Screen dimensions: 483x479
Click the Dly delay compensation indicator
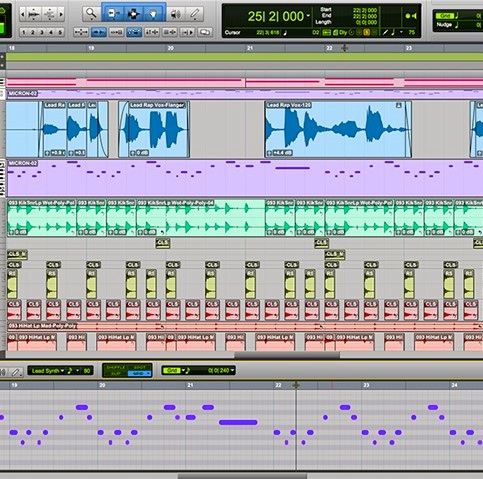point(343,32)
